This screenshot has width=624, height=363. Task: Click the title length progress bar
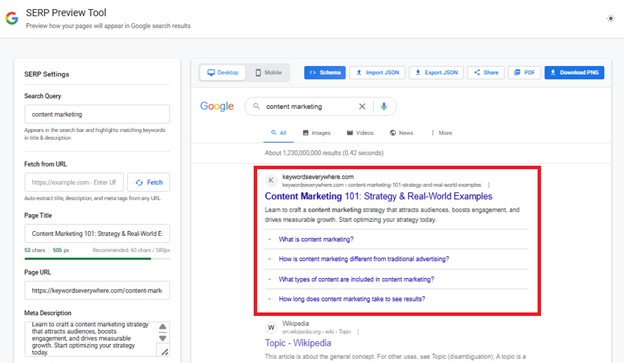point(97,259)
